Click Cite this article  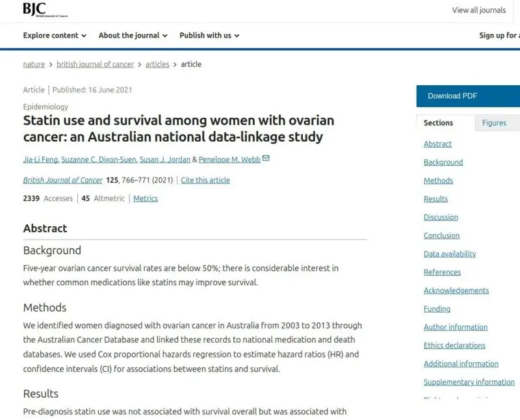click(x=205, y=180)
